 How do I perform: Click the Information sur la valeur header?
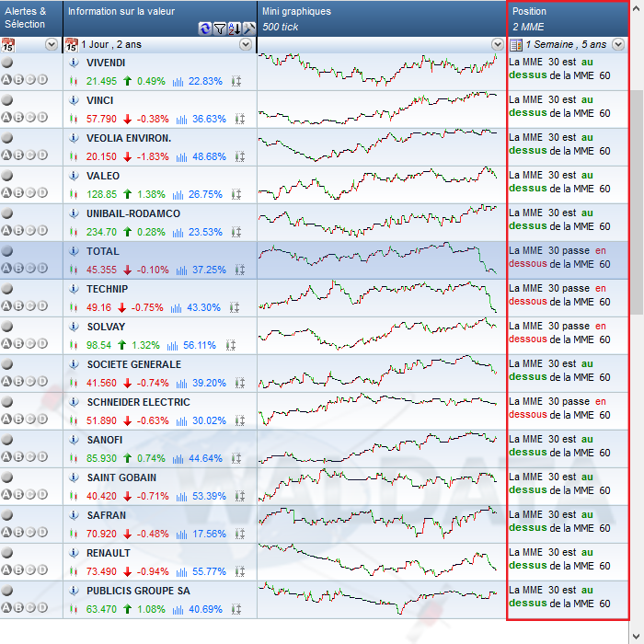pos(160,18)
